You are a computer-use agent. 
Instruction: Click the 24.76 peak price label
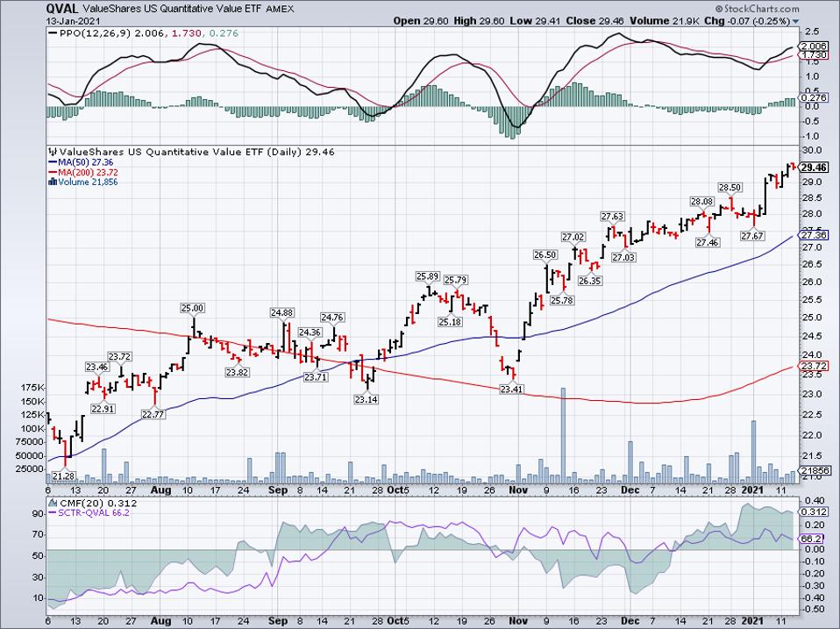[x=332, y=318]
